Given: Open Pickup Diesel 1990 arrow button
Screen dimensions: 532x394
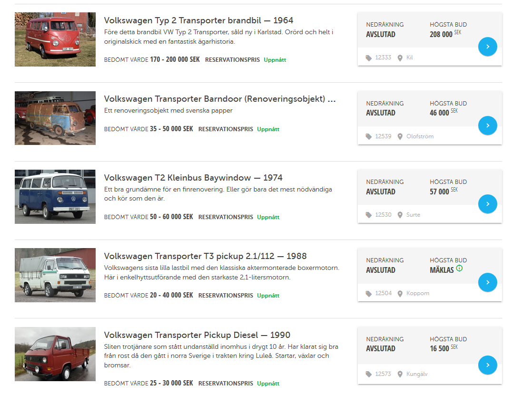Looking at the screenshot, I should click(488, 365).
